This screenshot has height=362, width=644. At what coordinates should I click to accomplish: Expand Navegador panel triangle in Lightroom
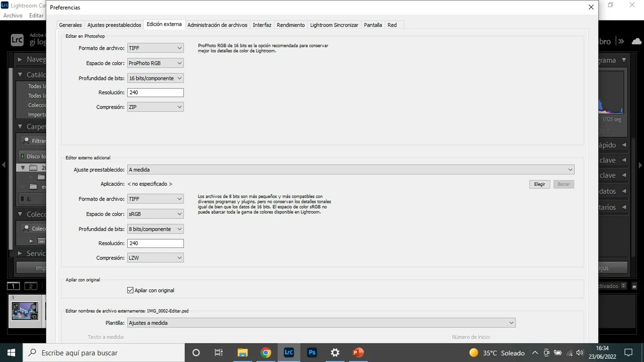point(20,59)
